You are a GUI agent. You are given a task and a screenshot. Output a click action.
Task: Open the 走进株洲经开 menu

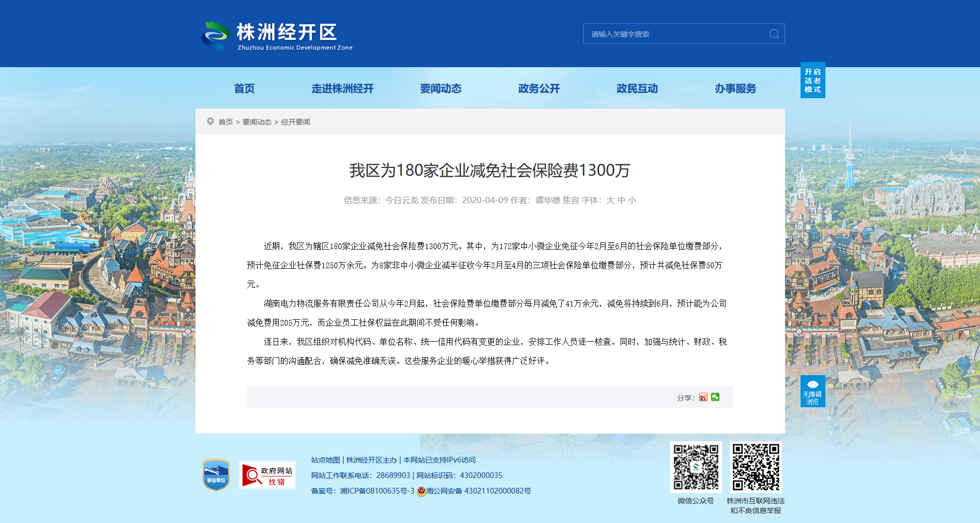pos(342,88)
